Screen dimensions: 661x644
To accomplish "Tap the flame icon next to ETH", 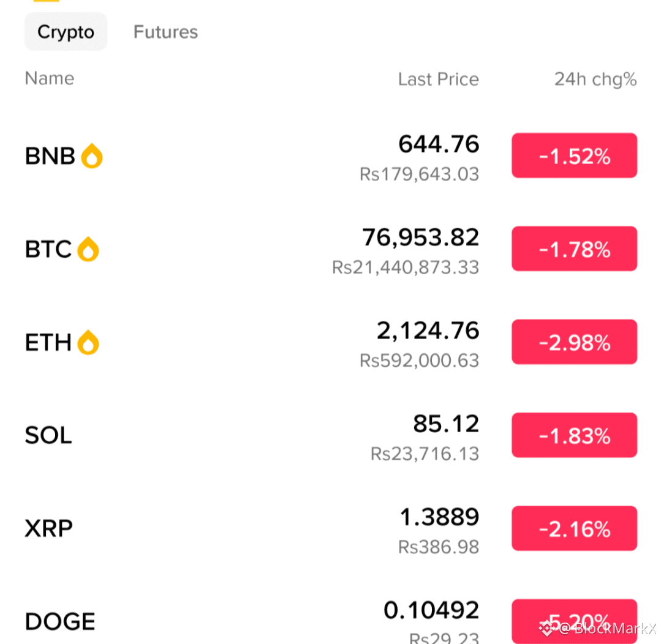I will click(88, 342).
